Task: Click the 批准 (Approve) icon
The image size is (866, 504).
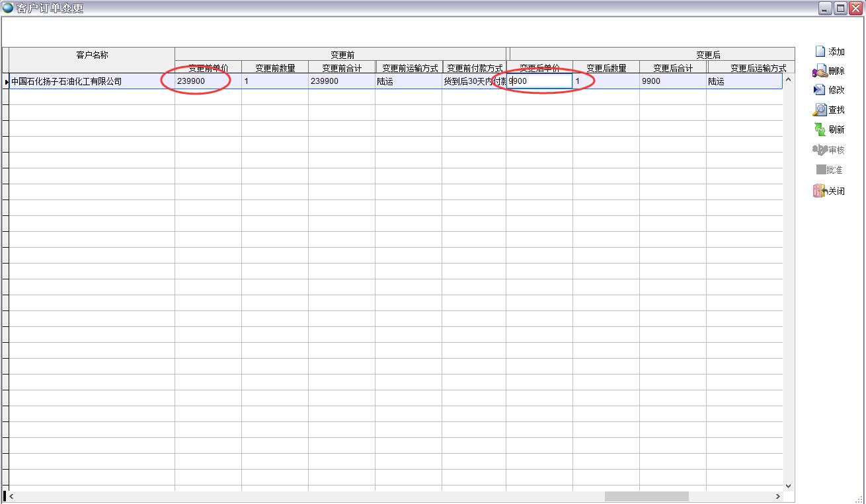Action: pos(821,170)
